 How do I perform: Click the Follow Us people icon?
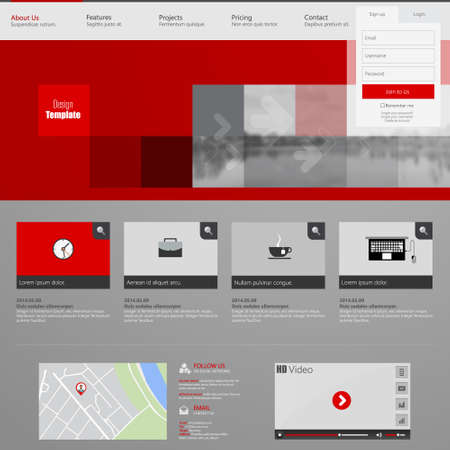coord(184,368)
